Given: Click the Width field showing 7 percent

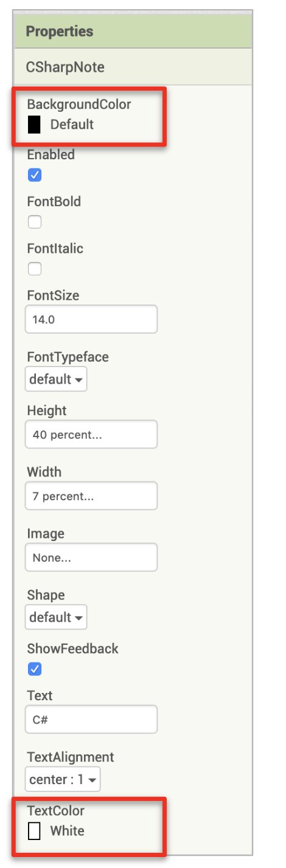Looking at the screenshot, I should point(91,496).
